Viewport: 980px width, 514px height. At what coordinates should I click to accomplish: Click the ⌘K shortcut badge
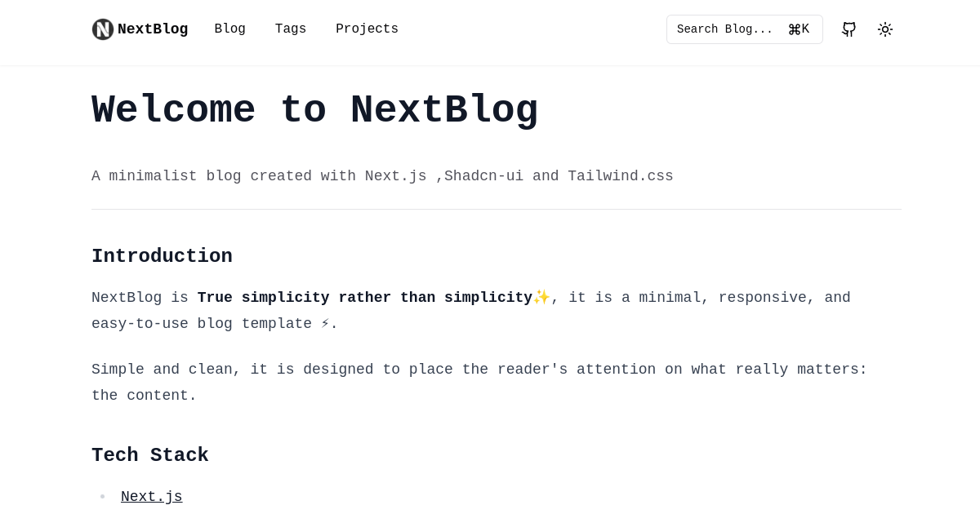(799, 29)
